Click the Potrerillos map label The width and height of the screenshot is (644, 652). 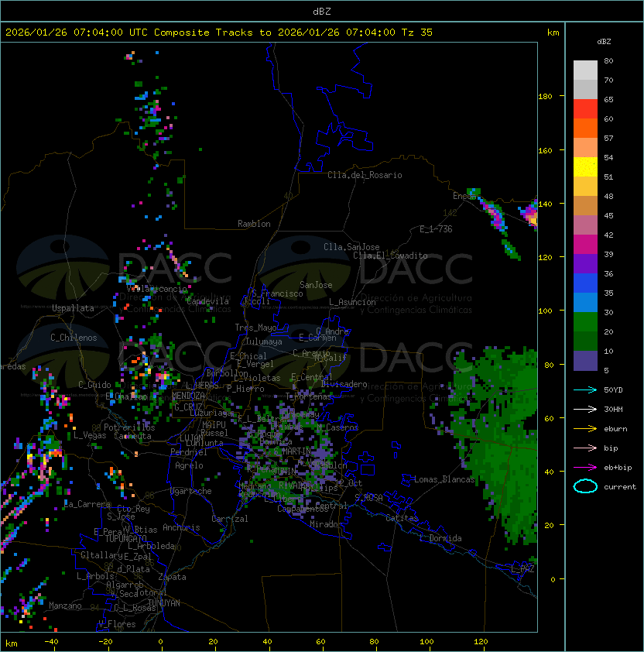click(129, 427)
